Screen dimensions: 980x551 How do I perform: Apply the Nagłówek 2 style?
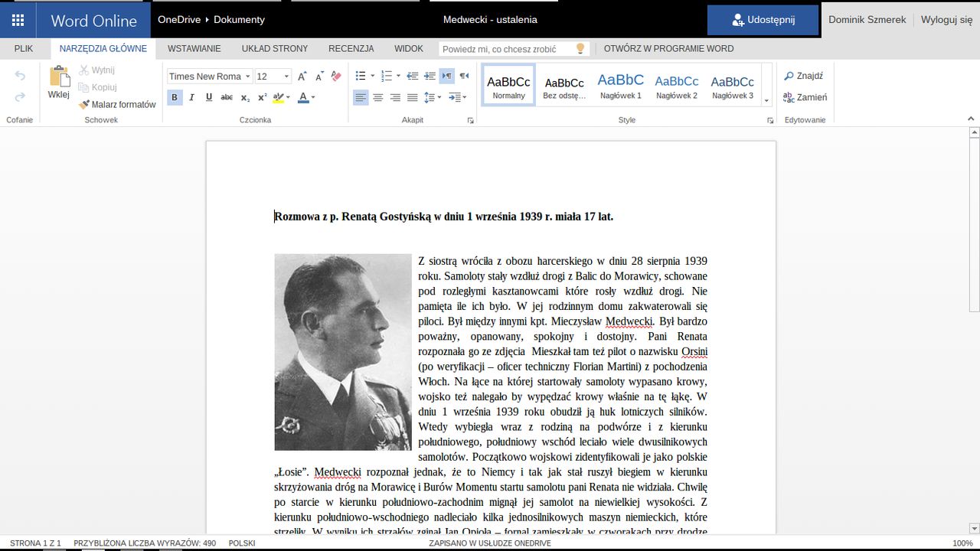[677, 86]
